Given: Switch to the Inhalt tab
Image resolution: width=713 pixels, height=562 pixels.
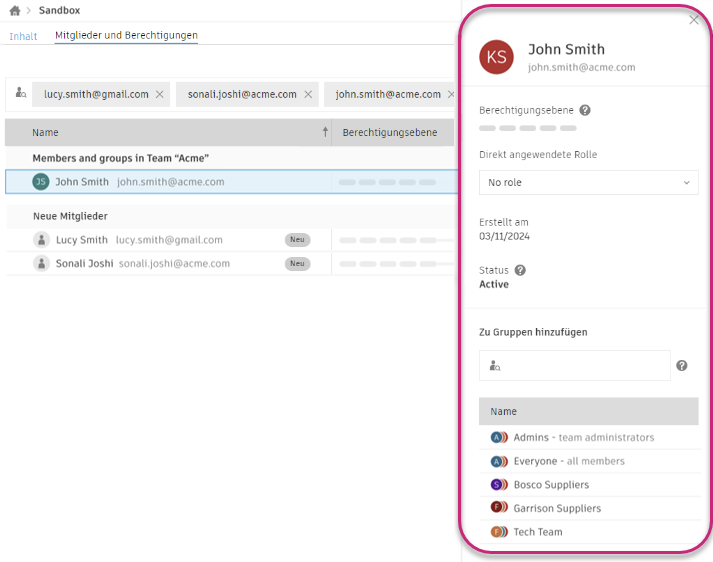Looking at the screenshot, I should tap(23, 36).
